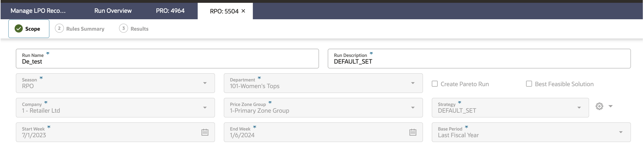Screen dimensions: 644x150
Task: Open the End Week calendar picker
Action: (x=413, y=132)
